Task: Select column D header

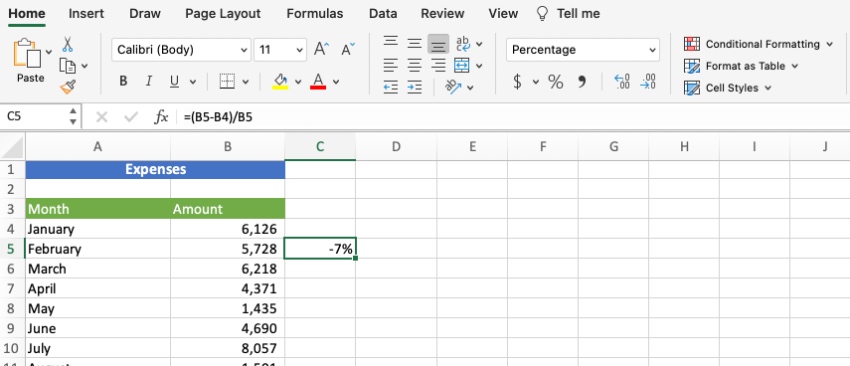Action: 396,146
